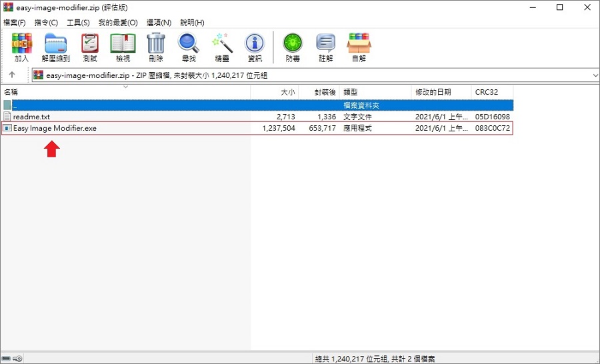This screenshot has height=364, width=600.
Task: Click the archive path address field
Action: (x=316, y=75)
